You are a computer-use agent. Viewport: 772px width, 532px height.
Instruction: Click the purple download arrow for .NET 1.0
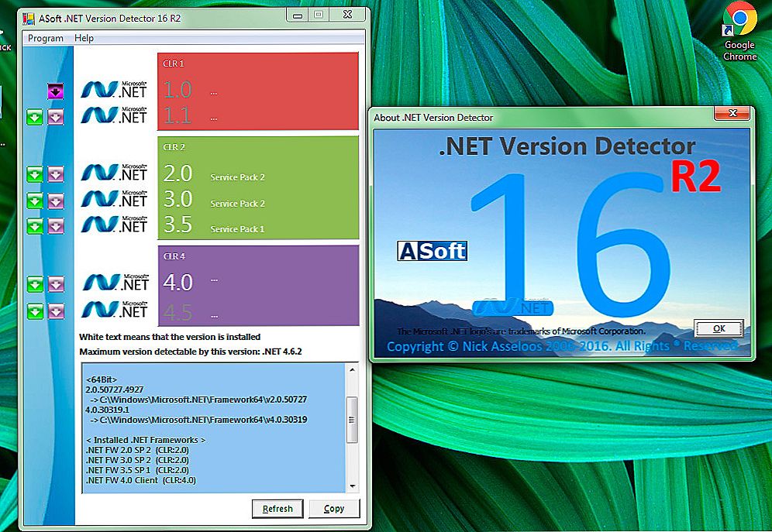coord(56,91)
